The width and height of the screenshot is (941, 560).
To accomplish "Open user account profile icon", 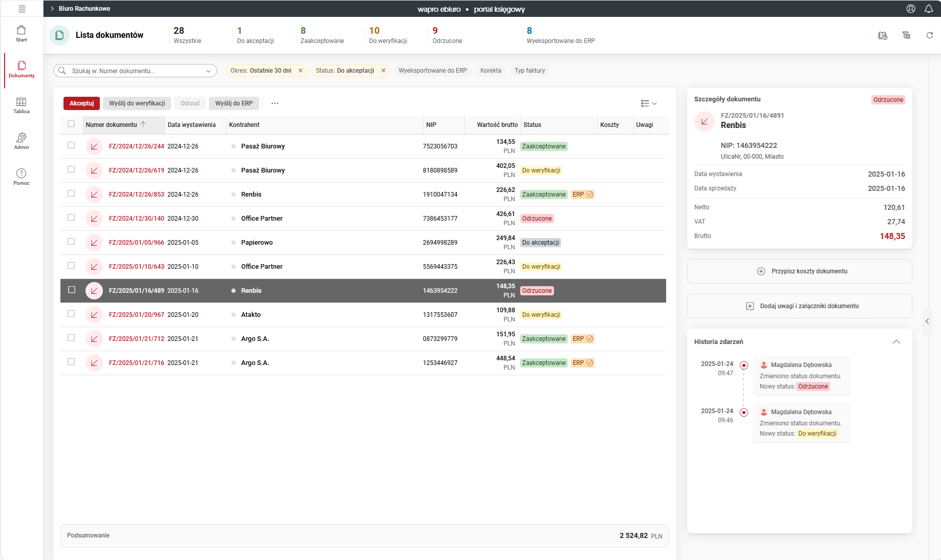I will point(911,9).
